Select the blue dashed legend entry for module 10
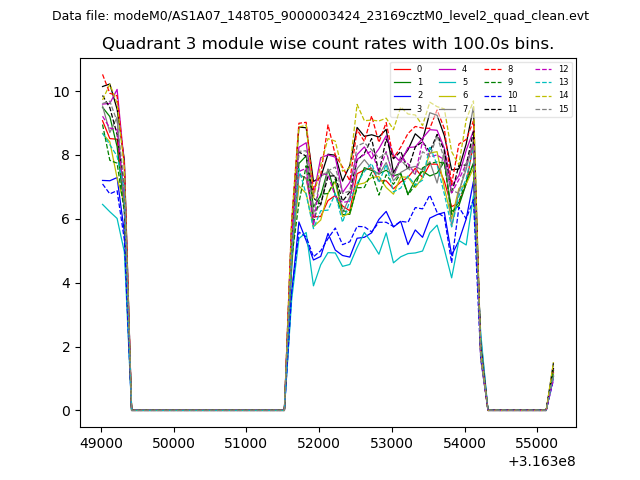The image size is (640, 480). 494,95
